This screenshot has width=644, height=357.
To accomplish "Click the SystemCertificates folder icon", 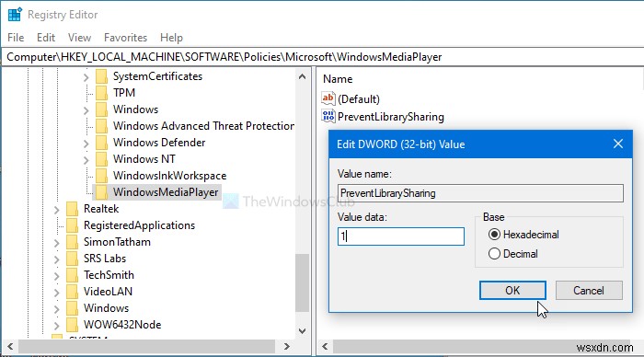I will (101, 76).
